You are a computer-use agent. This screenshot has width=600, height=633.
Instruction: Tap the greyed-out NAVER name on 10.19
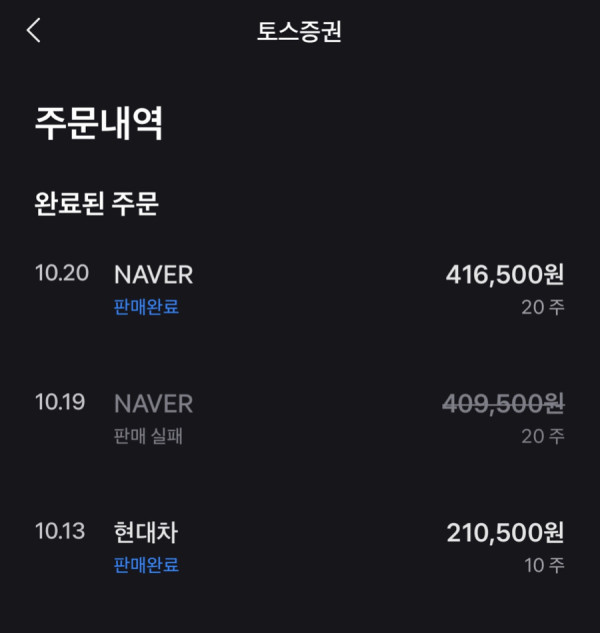click(x=153, y=404)
